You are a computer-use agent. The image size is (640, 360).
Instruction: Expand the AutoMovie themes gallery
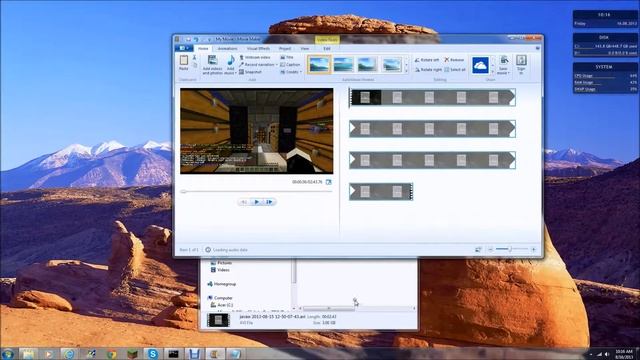pos(406,71)
